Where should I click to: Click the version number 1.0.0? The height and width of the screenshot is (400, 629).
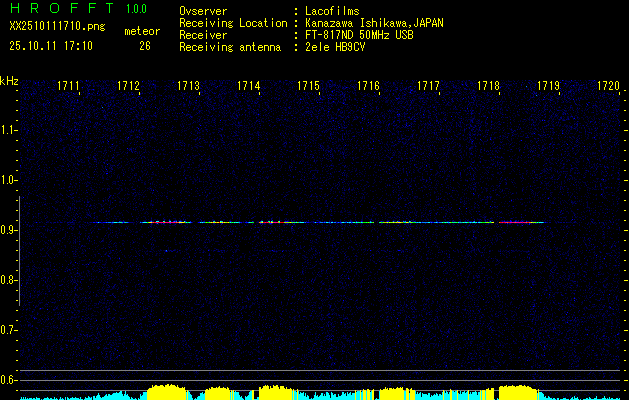coord(136,9)
